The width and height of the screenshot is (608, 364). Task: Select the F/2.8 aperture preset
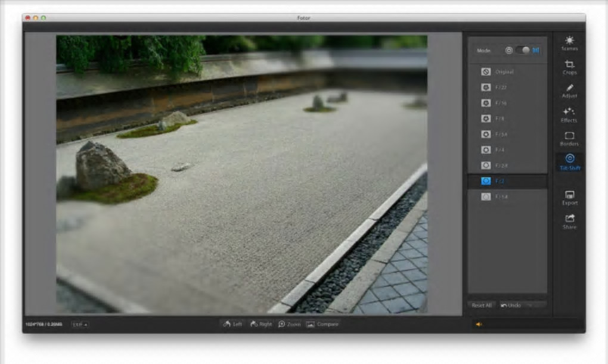507,166
